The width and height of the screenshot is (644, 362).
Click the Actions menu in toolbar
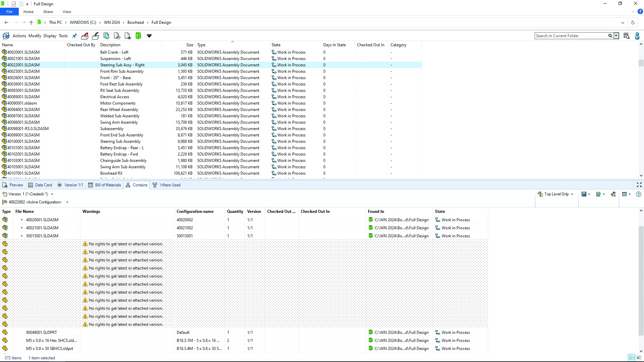point(19,36)
